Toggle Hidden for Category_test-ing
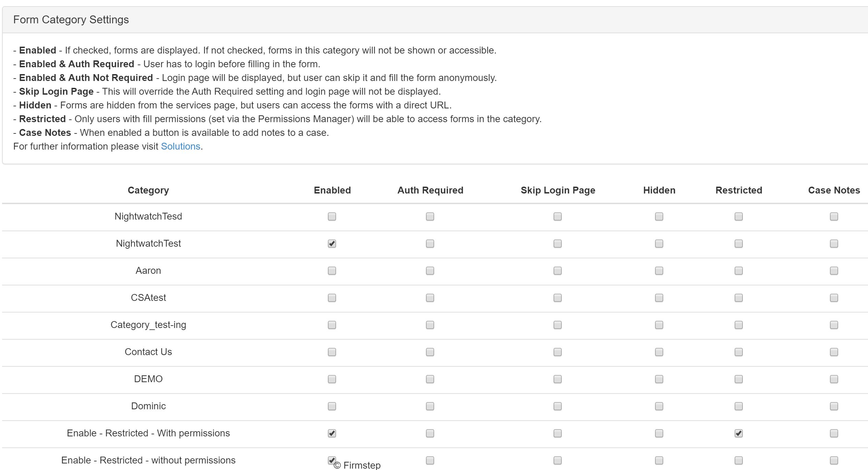This screenshot has height=470, width=868. tap(658, 325)
